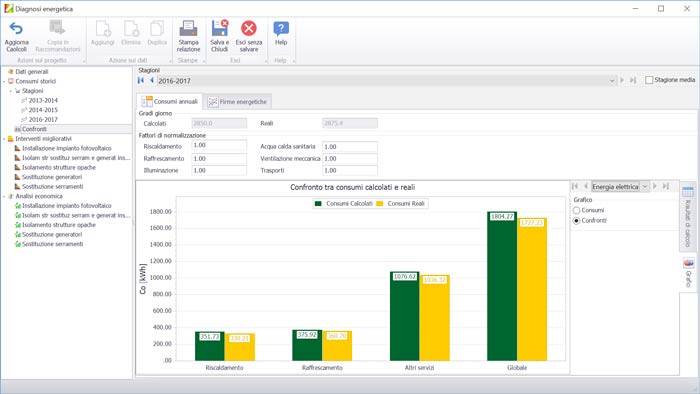The height and width of the screenshot is (394, 700).
Task: Click Ventilazione meccanica factor field
Action: click(x=350, y=158)
